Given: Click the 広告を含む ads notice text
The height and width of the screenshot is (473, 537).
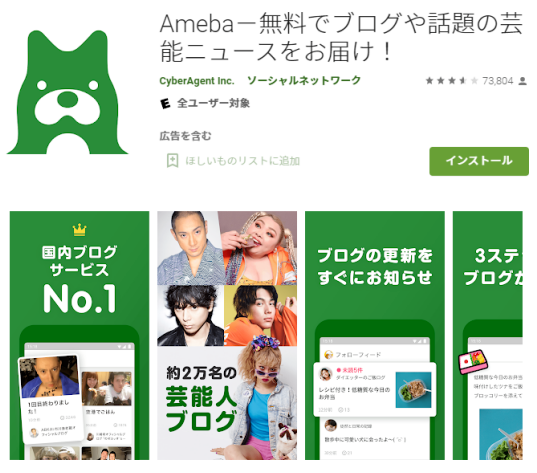Looking at the screenshot, I should pyautogui.click(x=186, y=136).
